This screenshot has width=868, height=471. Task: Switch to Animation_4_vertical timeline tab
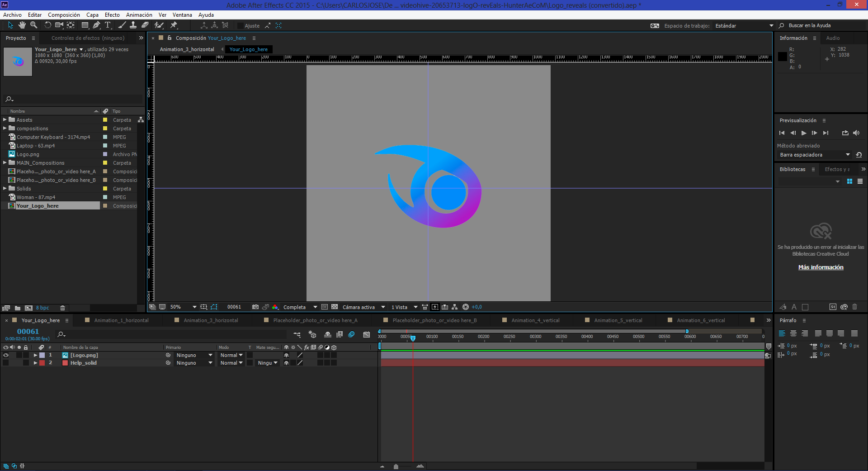click(x=535, y=320)
